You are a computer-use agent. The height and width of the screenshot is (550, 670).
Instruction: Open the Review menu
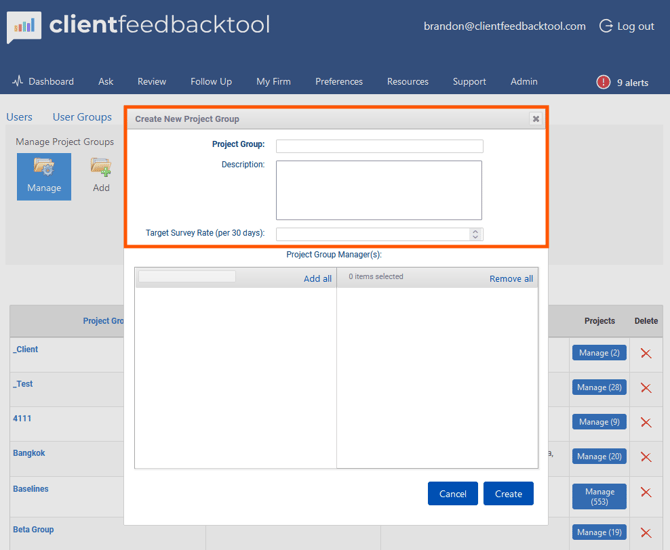tap(152, 82)
